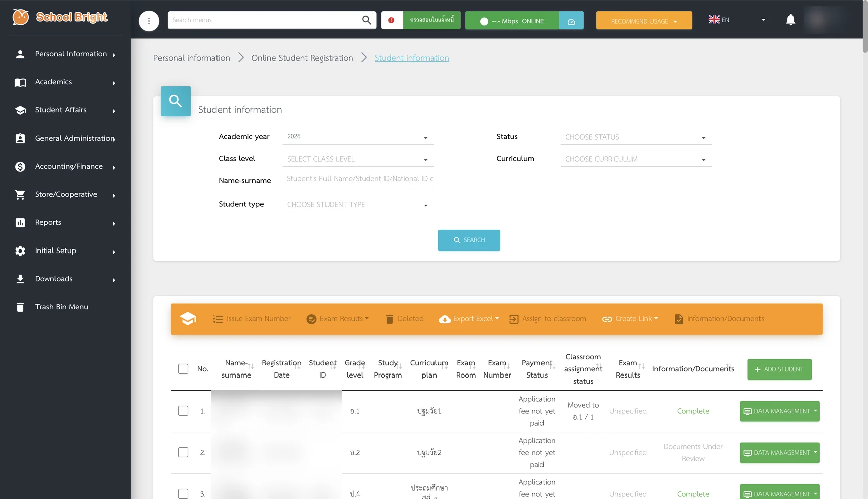The width and height of the screenshot is (868, 499).
Task: Open the Trash Bin Menu
Action: click(x=65, y=307)
